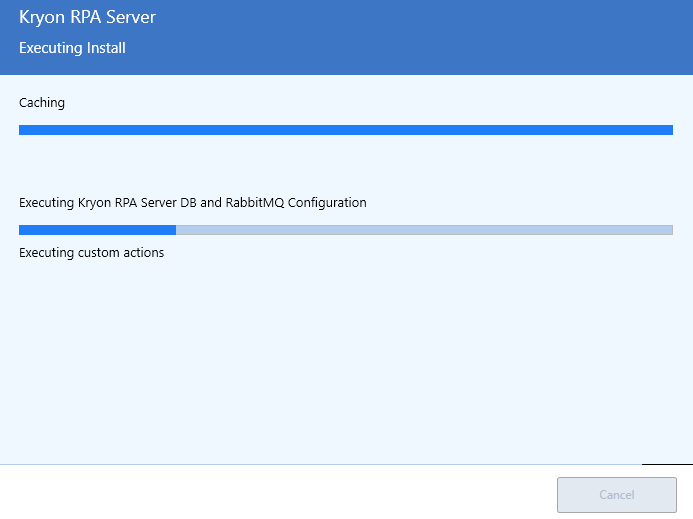The image size is (693, 519).
Task: Click the gap between the two progress sections
Action: coord(346,164)
